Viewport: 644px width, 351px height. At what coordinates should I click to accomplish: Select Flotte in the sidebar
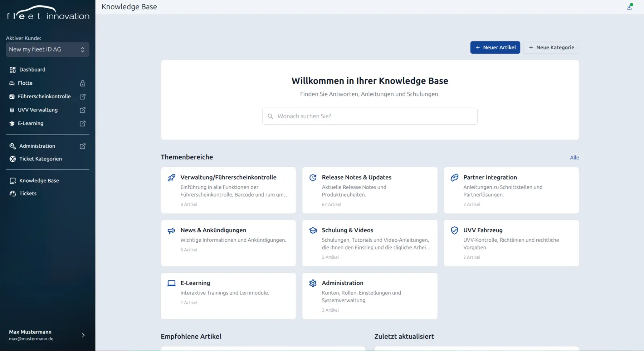tap(25, 83)
